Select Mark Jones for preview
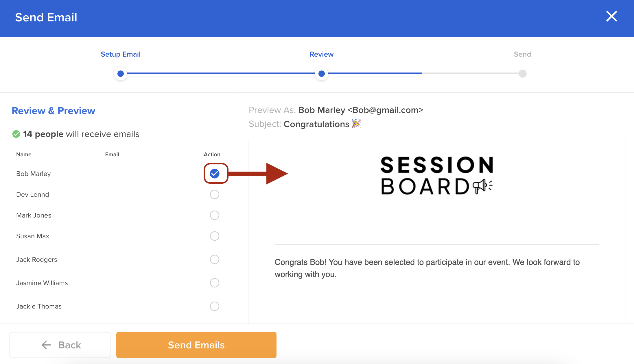 coord(215,215)
